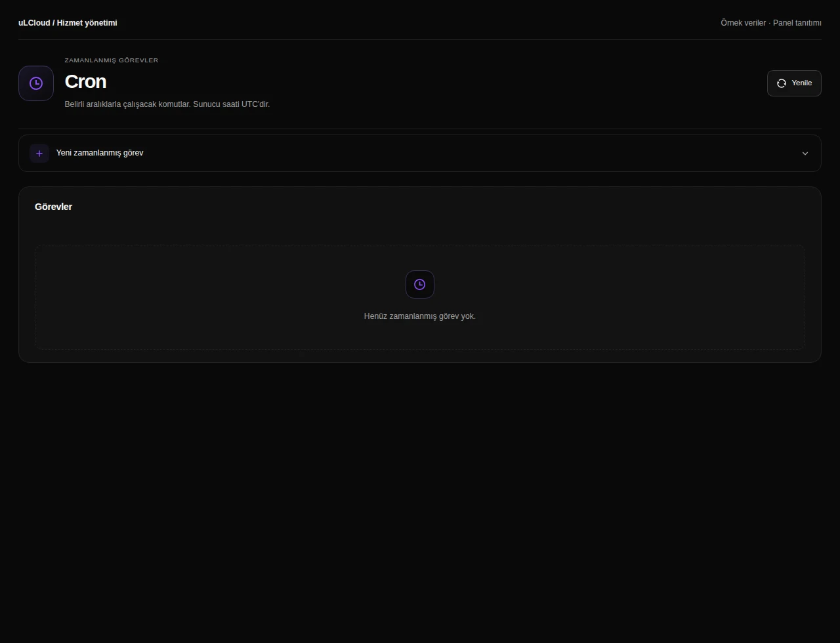This screenshot has height=643, width=840.
Task: Click the uLCloud / Hizmet yönetimi breadcrumb
Action: click(68, 23)
